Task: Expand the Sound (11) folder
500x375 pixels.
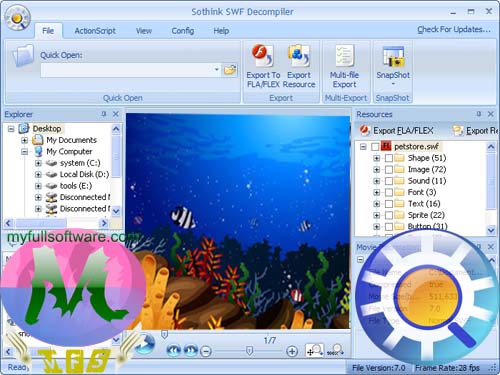Action: tap(377, 181)
